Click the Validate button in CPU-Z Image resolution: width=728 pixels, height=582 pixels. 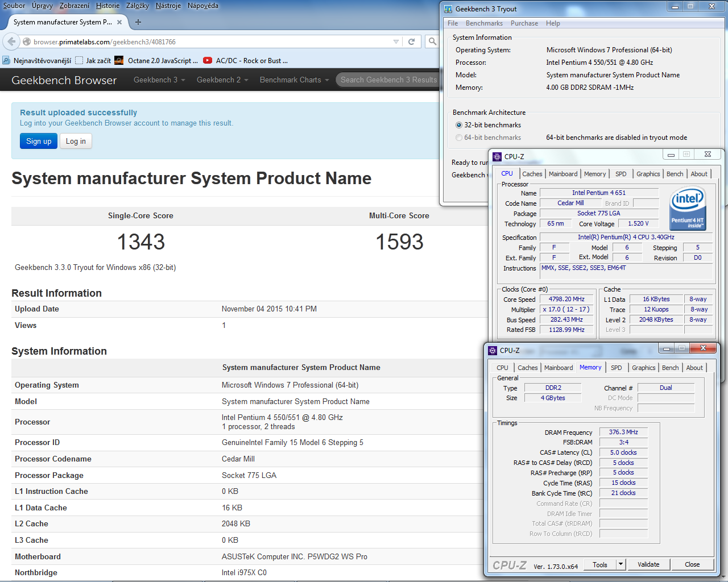648,564
